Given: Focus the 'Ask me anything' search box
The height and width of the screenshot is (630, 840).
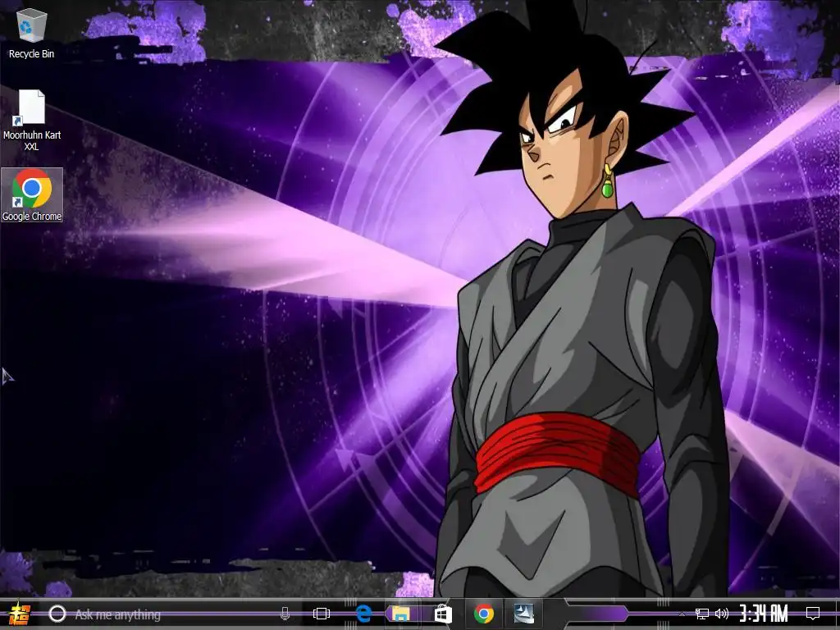Looking at the screenshot, I should (x=171, y=614).
